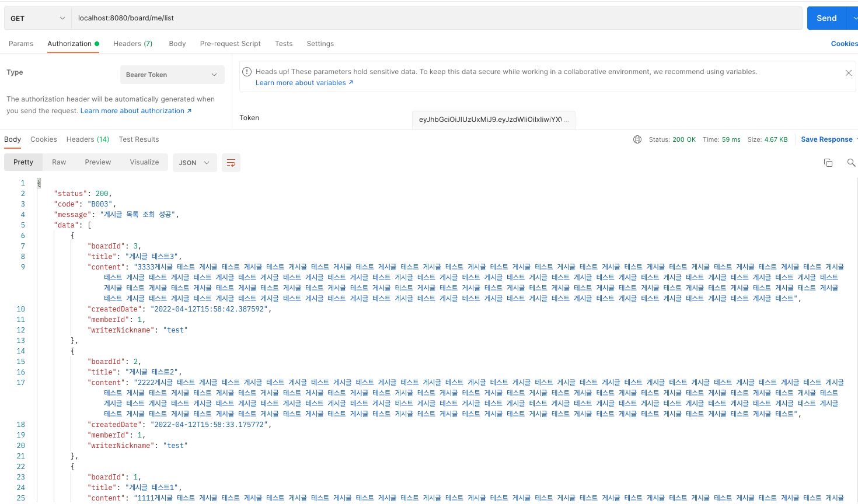This screenshot has height=504, width=858.
Task: Toggle line wrapping for the JSON response
Action: coord(231,163)
